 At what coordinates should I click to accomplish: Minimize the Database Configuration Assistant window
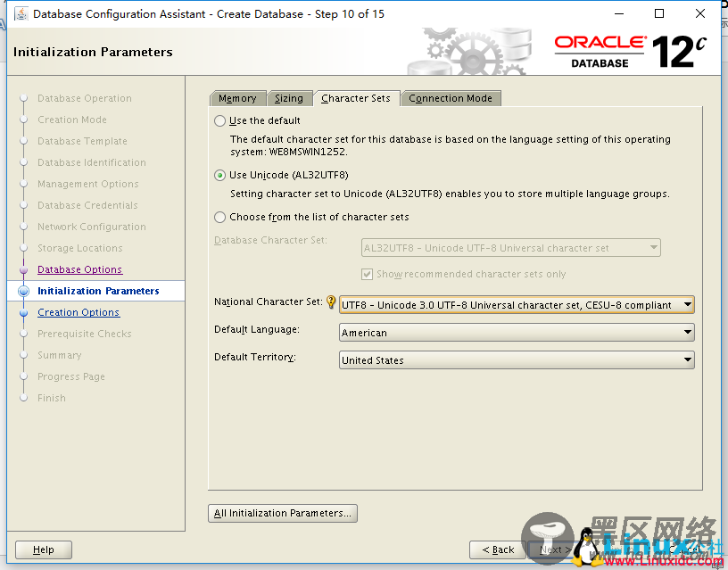pyautogui.click(x=619, y=13)
